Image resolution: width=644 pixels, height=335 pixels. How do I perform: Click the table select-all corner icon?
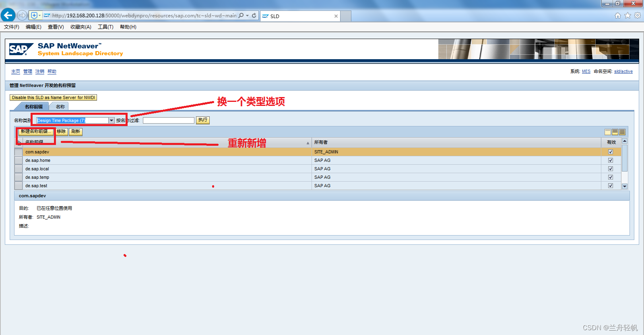tap(19, 142)
